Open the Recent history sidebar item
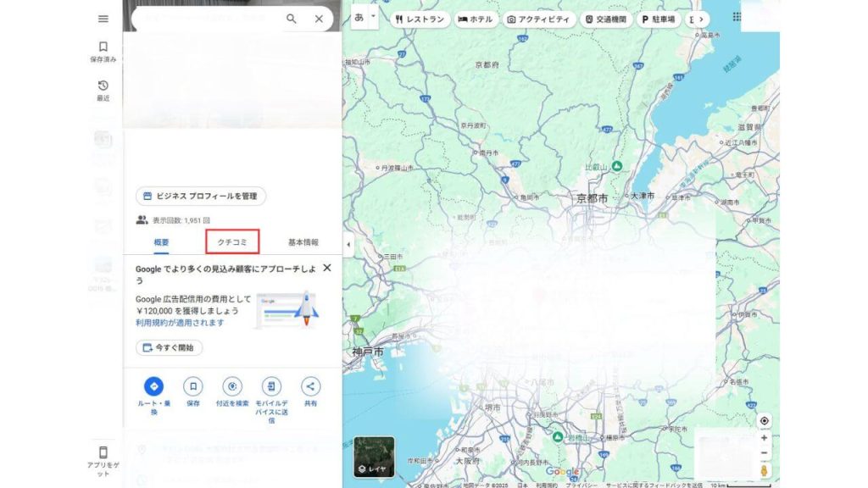The width and height of the screenshot is (868, 488). tap(103, 90)
